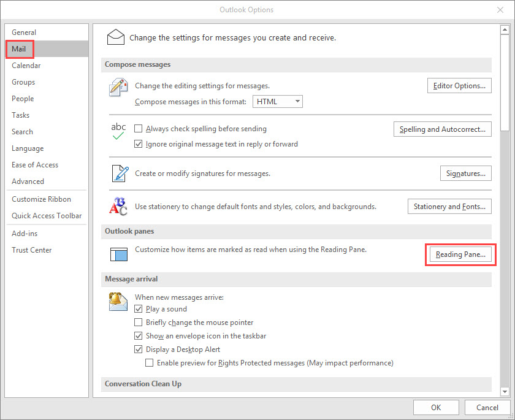The image size is (515, 420).
Task: Open Spelling and Autocorrect settings
Action: (443, 129)
